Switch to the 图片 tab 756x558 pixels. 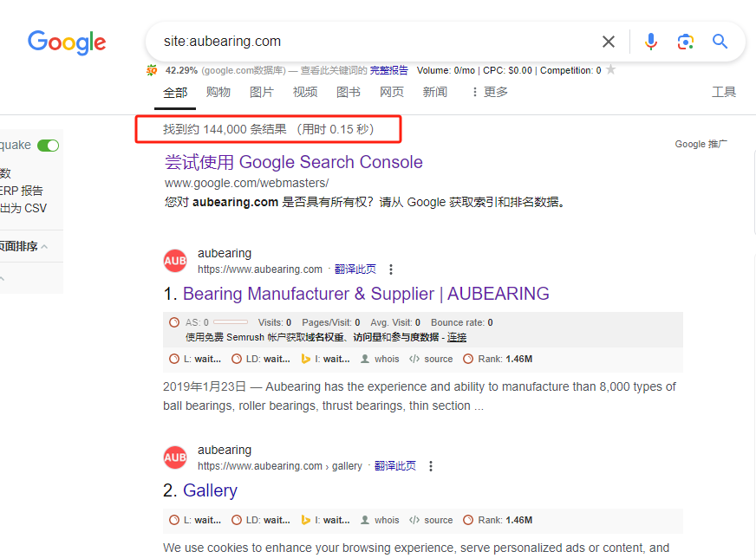pos(262,92)
